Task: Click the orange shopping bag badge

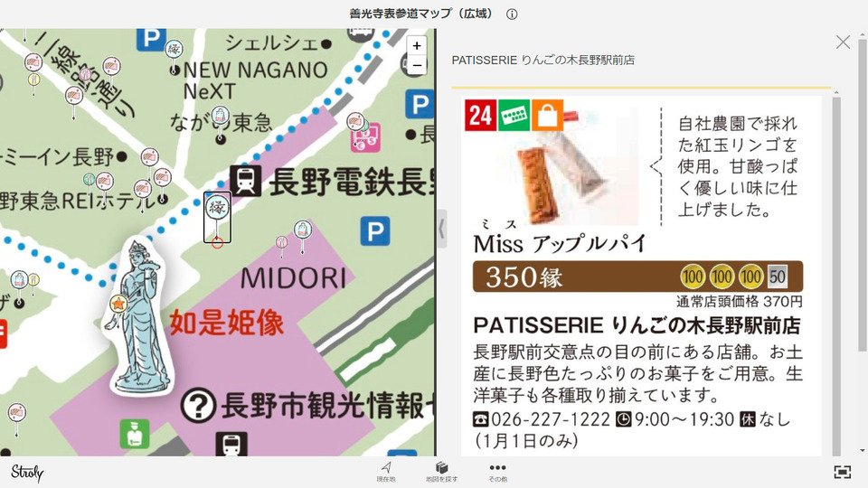Action: click(548, 115)
